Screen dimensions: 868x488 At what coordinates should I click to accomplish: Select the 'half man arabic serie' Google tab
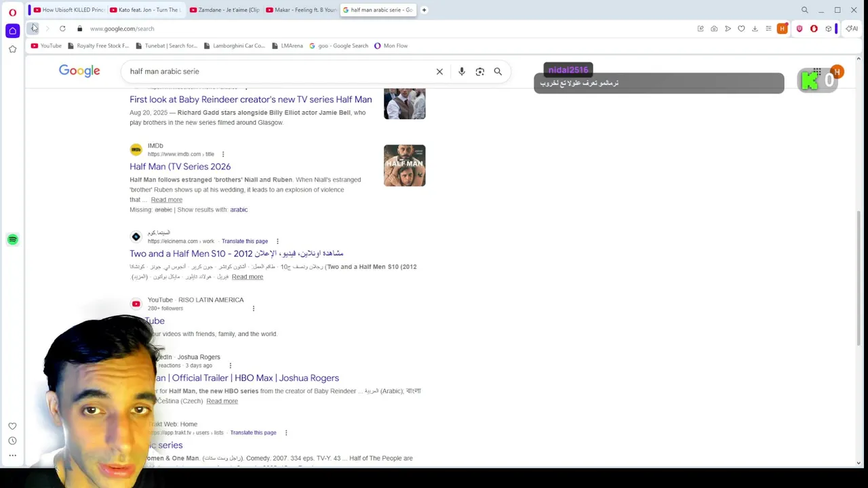[x=378, y=10]
